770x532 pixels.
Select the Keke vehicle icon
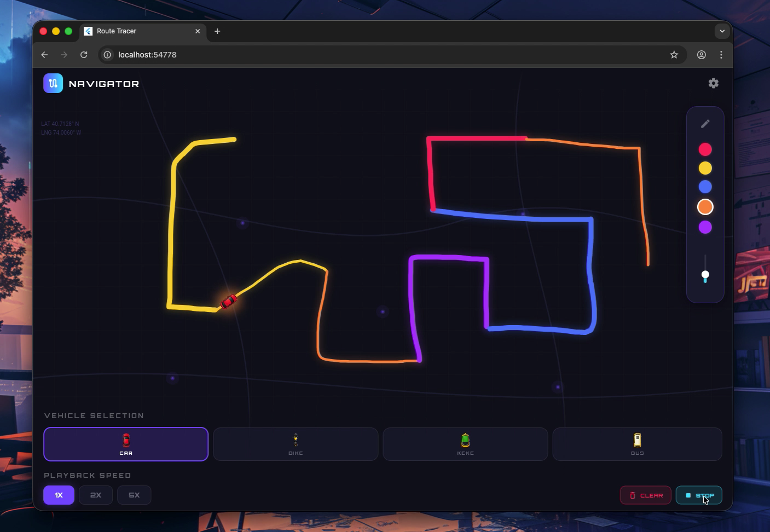[x=465, y=439]
